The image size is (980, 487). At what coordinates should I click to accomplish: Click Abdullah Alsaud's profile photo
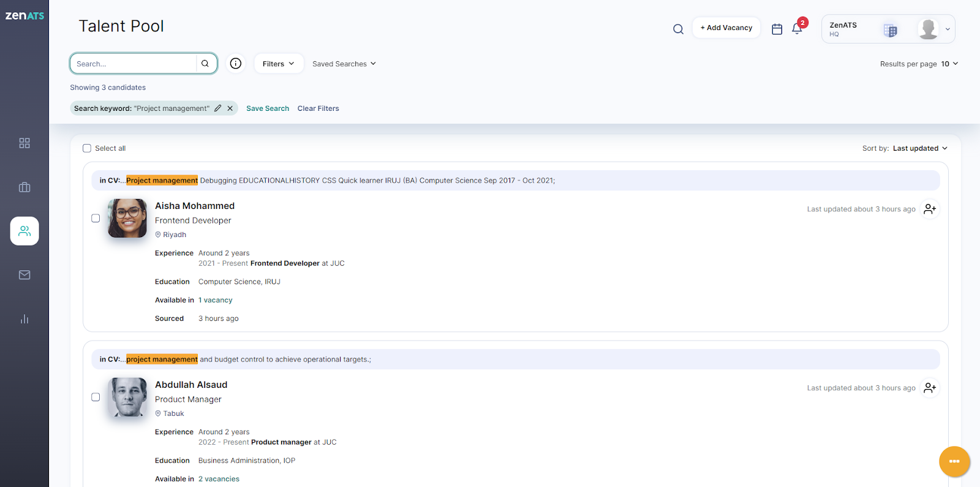tap(127, 397)
